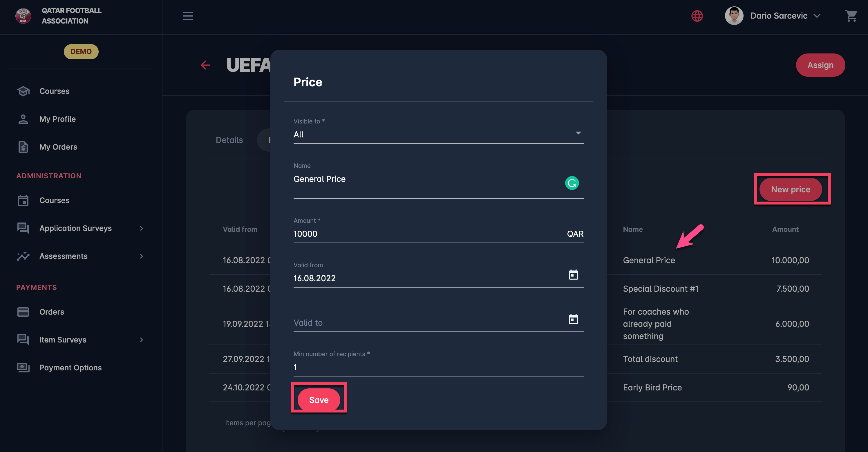868x452 pixels.
Task: Open the shopping cart
Action: click(x=851, y=16)
